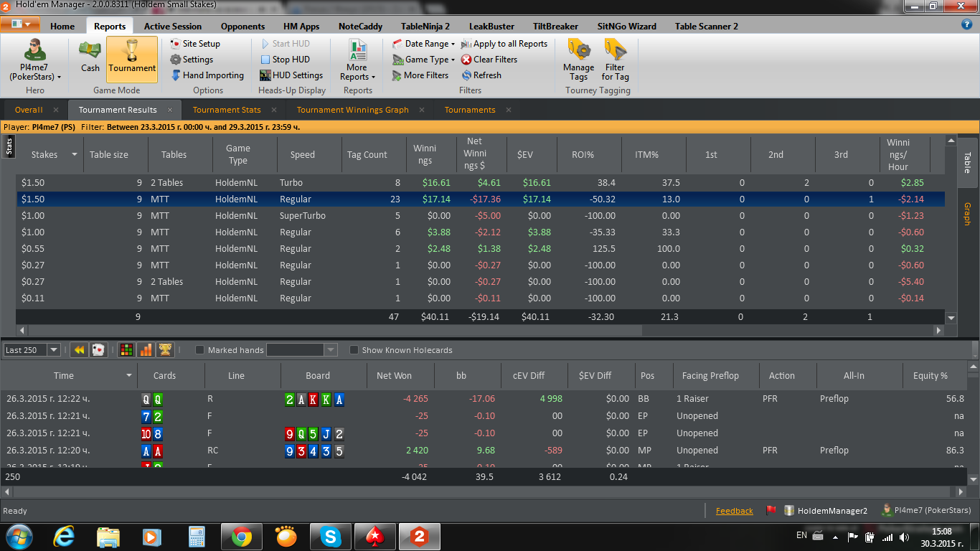Open the HM Apps tab
This screenshot has width=980, height=551.
point(301,27)
